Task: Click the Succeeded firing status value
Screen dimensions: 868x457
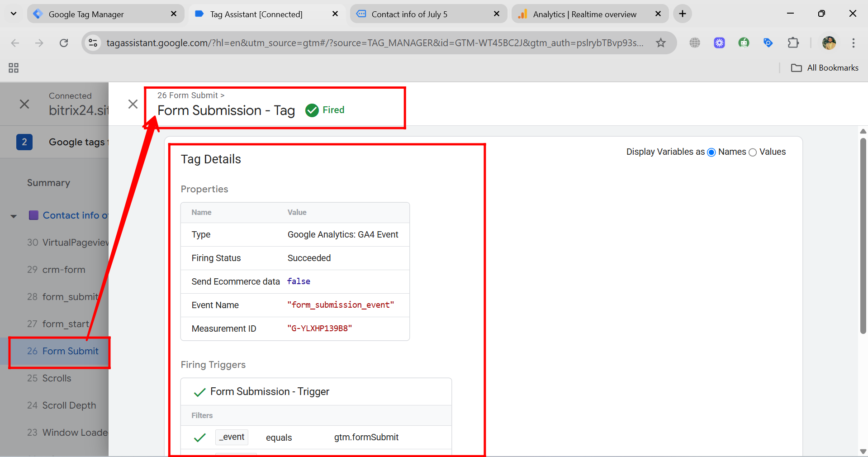Action: 309,258
